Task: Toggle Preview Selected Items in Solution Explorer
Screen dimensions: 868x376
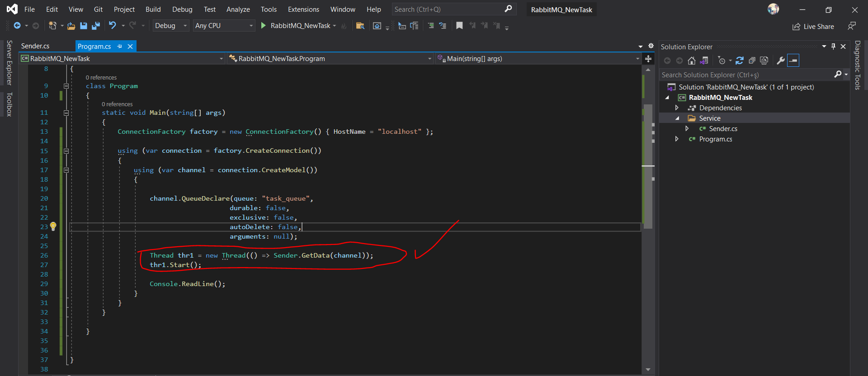Action: pos(793,61)
